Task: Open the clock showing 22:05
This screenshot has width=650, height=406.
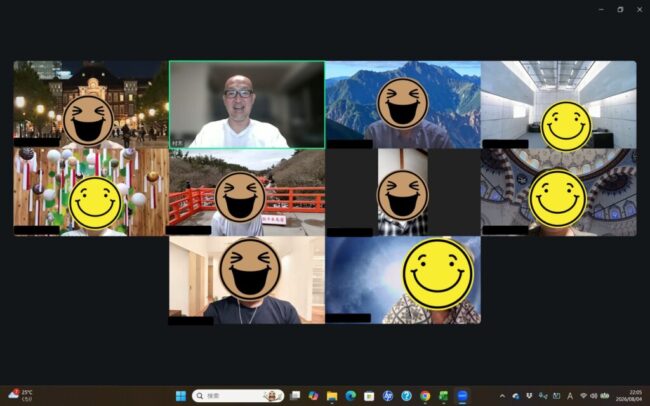Action: [631, 396]
